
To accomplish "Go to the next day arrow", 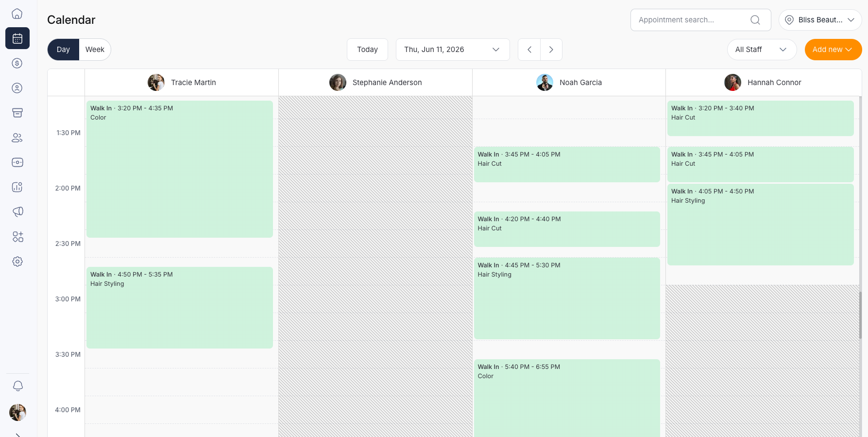I will pos(551,50).
